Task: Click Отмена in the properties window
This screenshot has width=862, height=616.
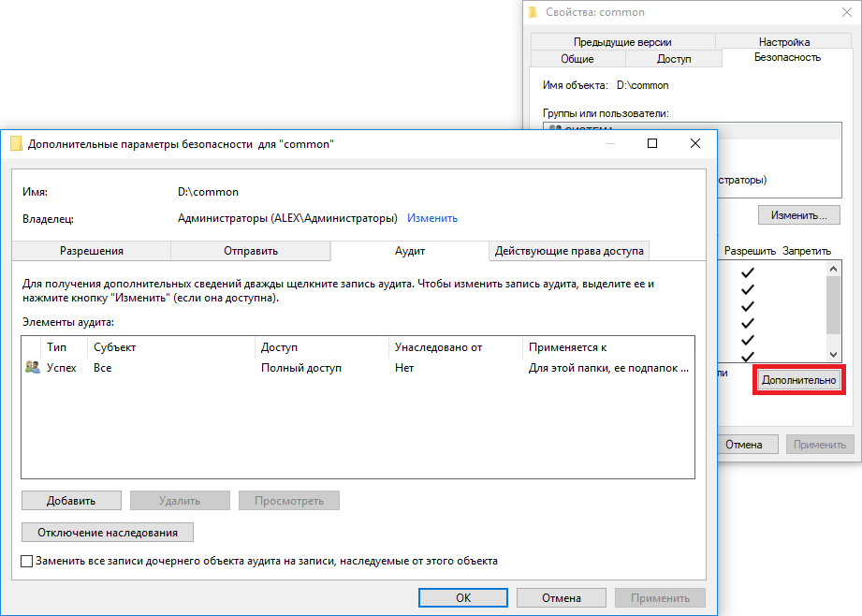Action: click(x=748, y=445)
